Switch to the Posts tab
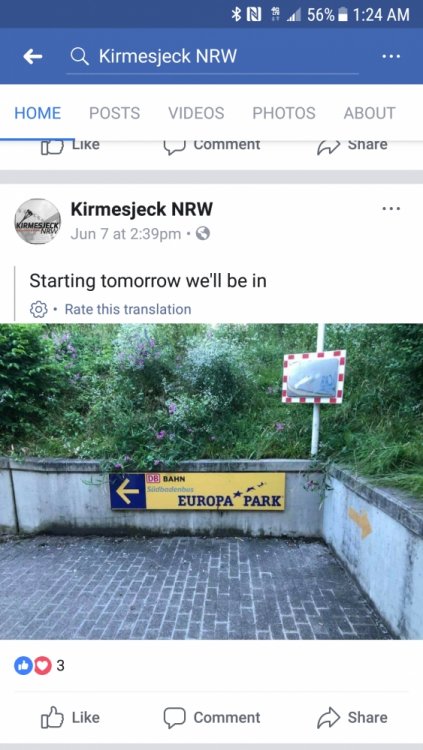The width and height of the screenshot is (423, 750). pos(114,113)
